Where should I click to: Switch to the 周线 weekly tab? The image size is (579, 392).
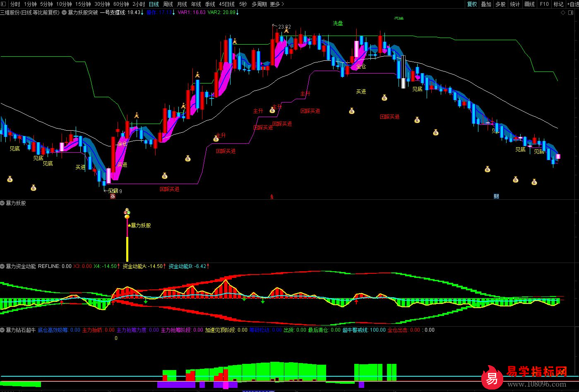coord(168,4)
